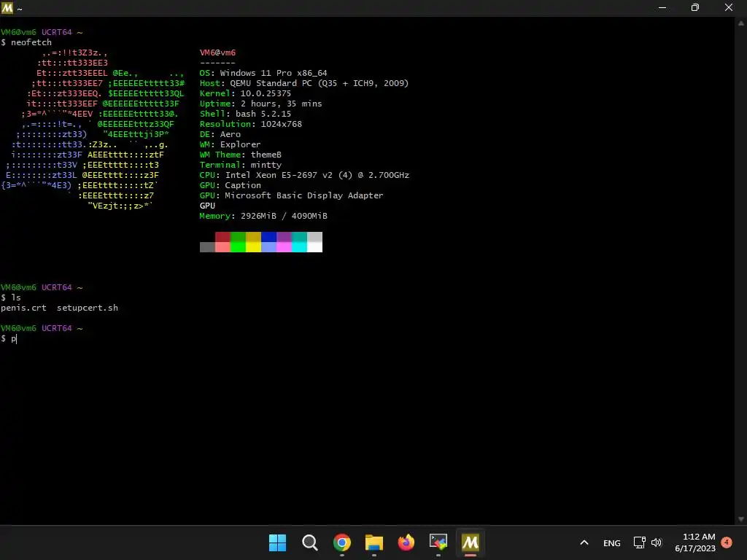Click 'GPU: Microsoft Basic Display Adapter' line
Screen dimensions: 747x560
(291, 195)
